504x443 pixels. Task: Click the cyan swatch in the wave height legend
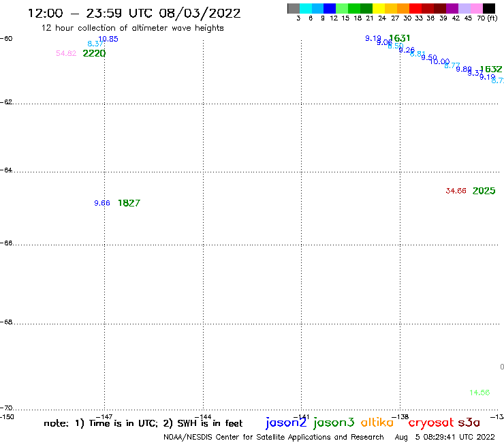(x=306, y=8)
